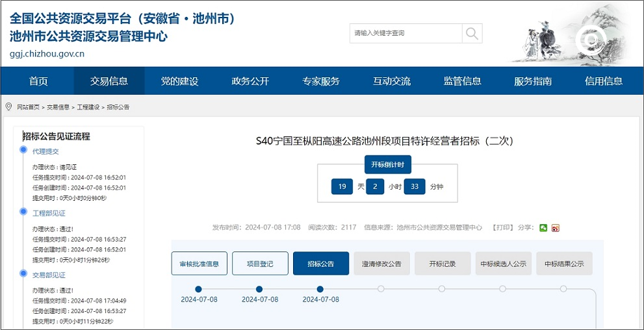This screenshot has width=644, height=330.
Task: Go to 首页 in the navigation bar
Action: [x=38, y=81]
